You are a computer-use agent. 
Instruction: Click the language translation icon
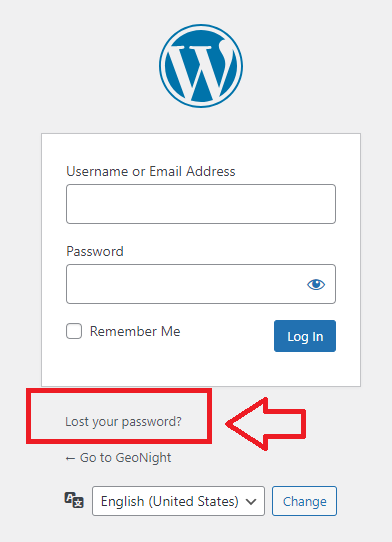(74, 500)
